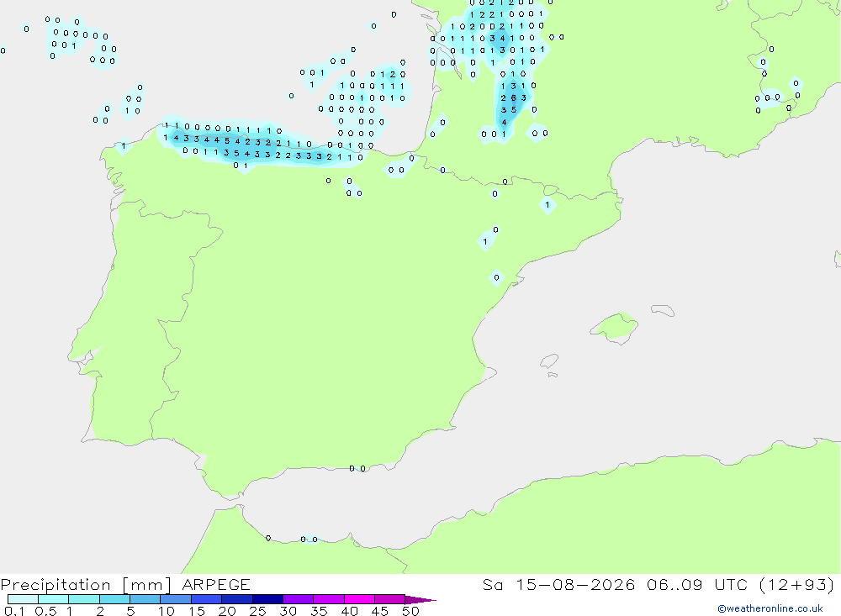Click the '6' precipitation value over southwest France

(x=514, y=98)
